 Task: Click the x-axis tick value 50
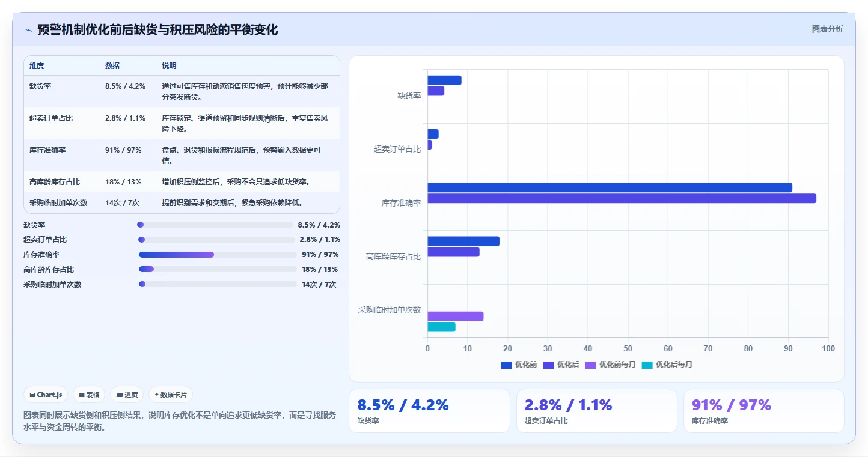pos(628,348)
